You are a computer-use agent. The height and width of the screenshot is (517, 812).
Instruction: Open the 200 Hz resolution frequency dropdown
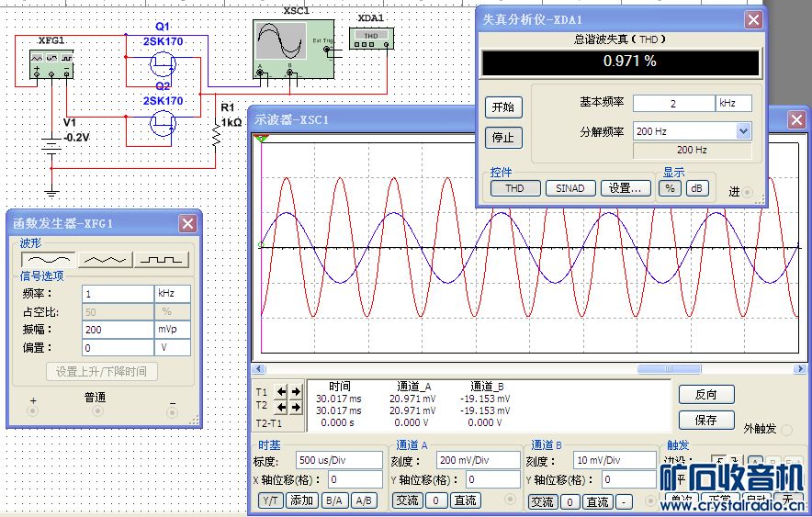tap(743, 131)
